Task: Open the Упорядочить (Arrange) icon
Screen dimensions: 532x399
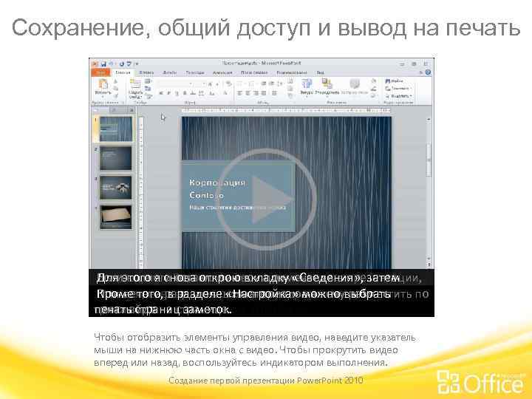Action: 327,84
